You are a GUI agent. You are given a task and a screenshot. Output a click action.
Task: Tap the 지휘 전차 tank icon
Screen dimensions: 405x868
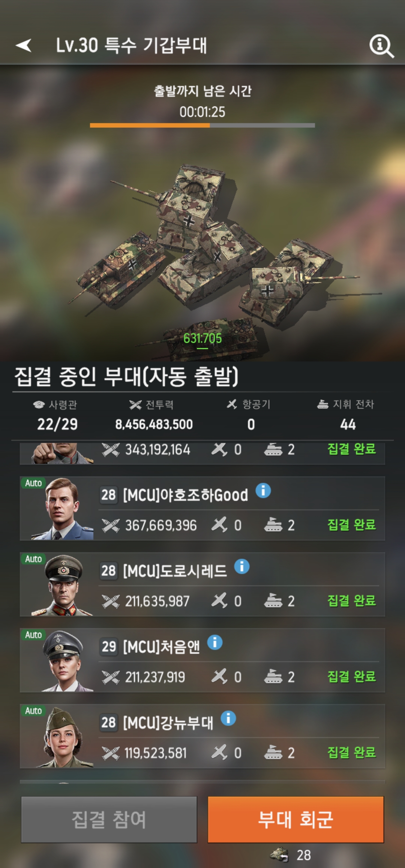323,404
